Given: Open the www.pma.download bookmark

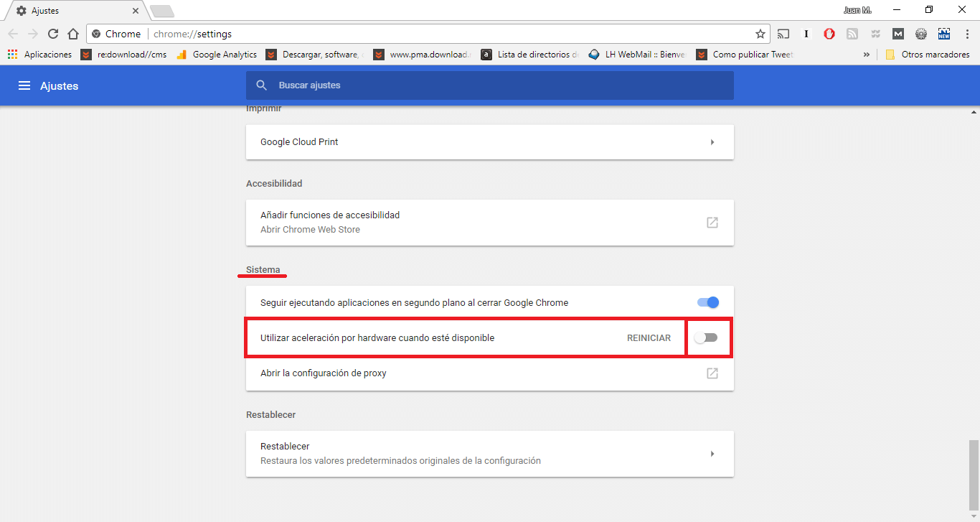Looking at the screenshot, I should pyautogui.click(x=423, y=55).
